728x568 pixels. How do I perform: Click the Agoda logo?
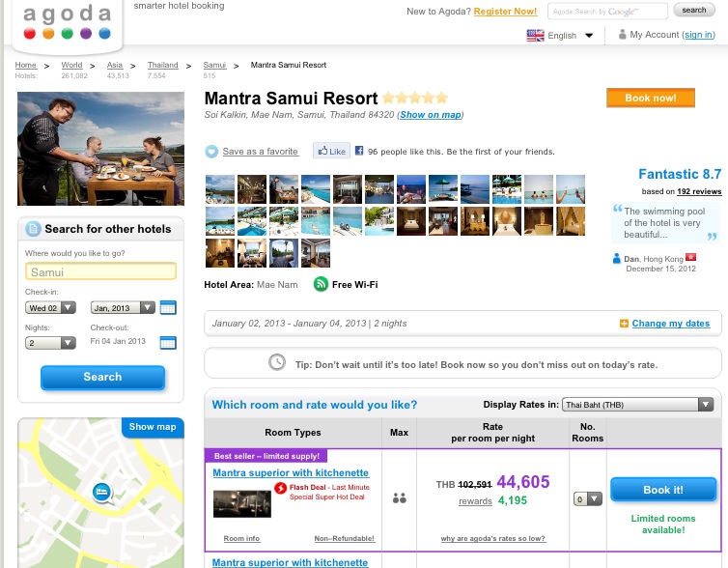click(68, 22)
